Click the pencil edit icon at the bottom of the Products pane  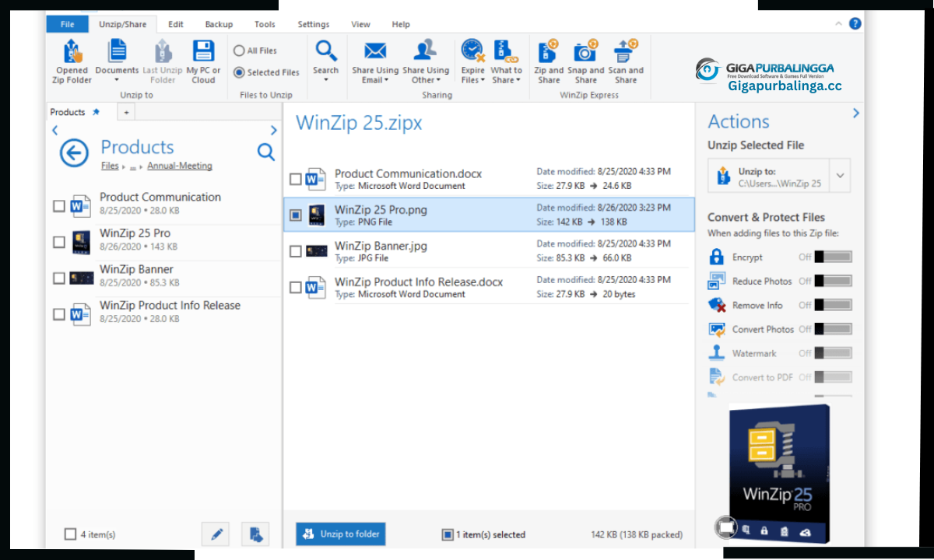point(216,534)
